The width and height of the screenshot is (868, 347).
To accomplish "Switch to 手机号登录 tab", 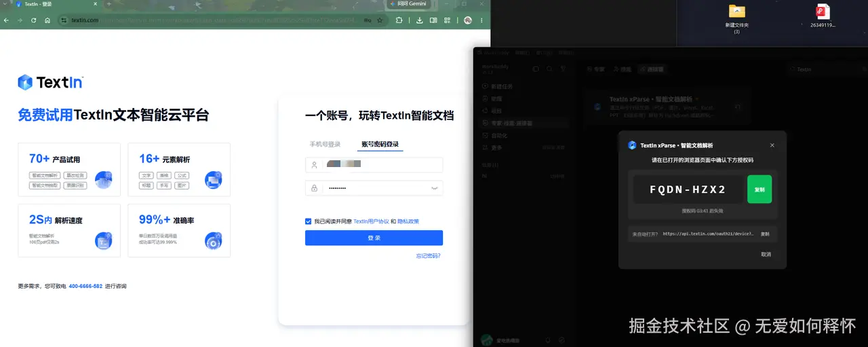I will 325,144.
